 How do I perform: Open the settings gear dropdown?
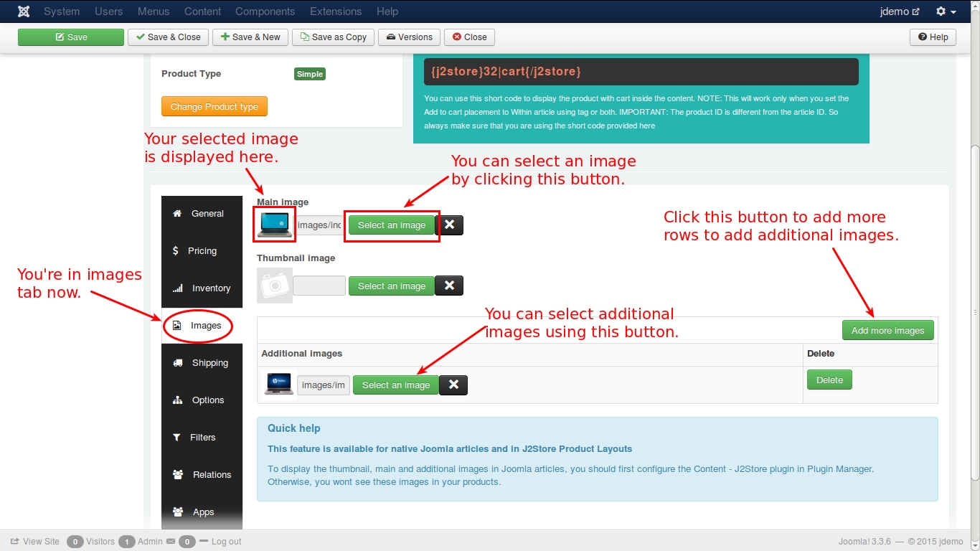coord(946,11)
